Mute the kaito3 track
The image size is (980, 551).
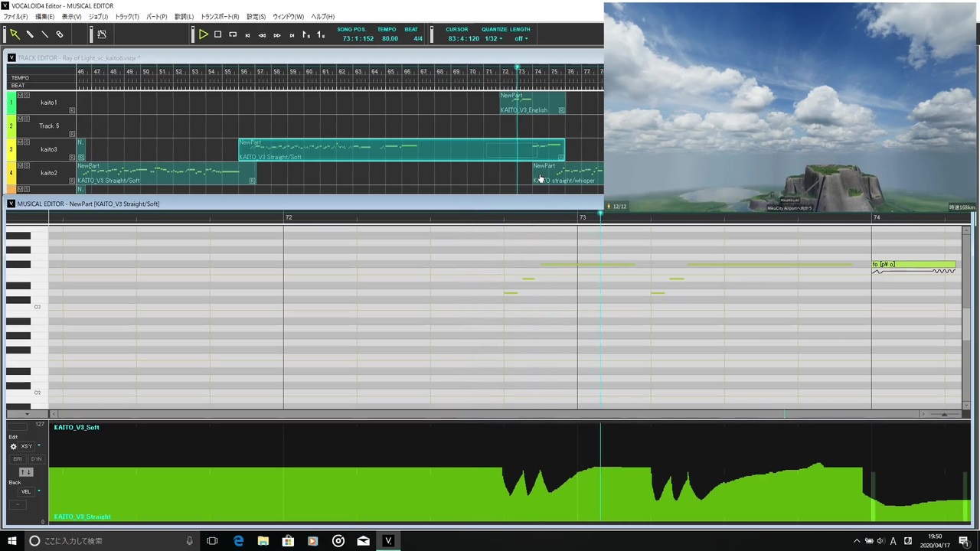coord(20,142)
